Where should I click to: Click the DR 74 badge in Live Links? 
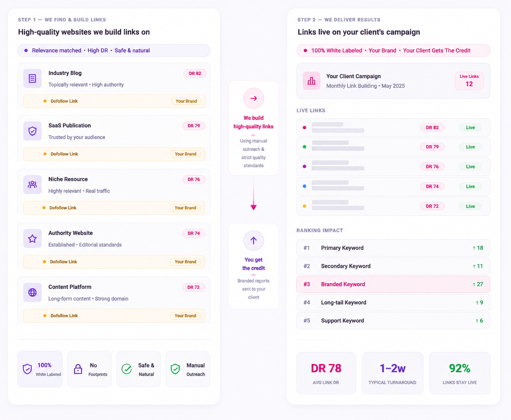point(432,187)
